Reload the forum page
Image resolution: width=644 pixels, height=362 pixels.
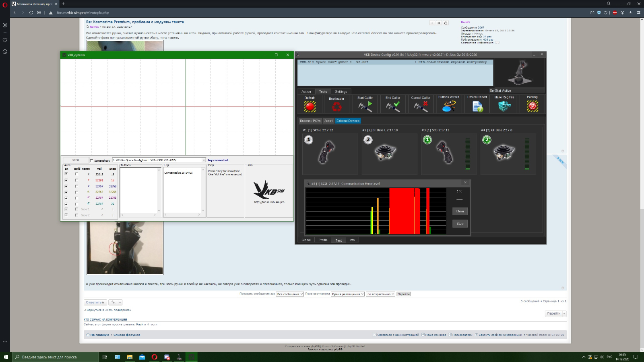[31, 12]
